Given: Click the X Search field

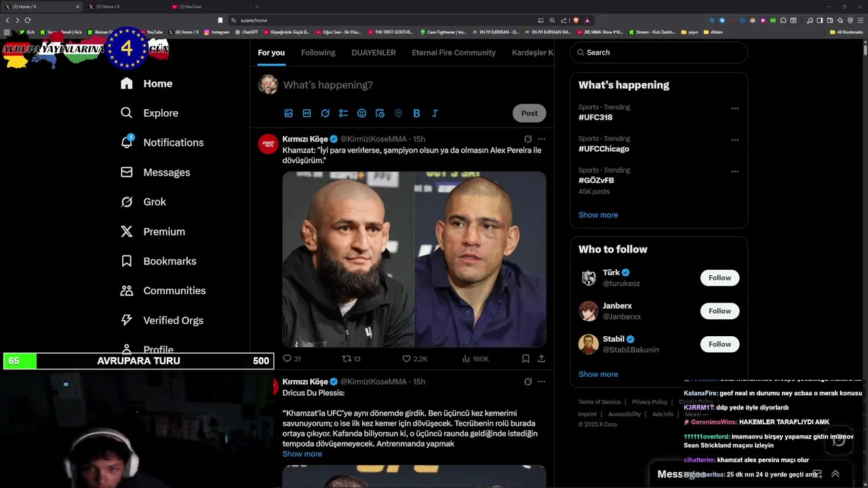Looking at the screenshot, I should click(658, 52).
